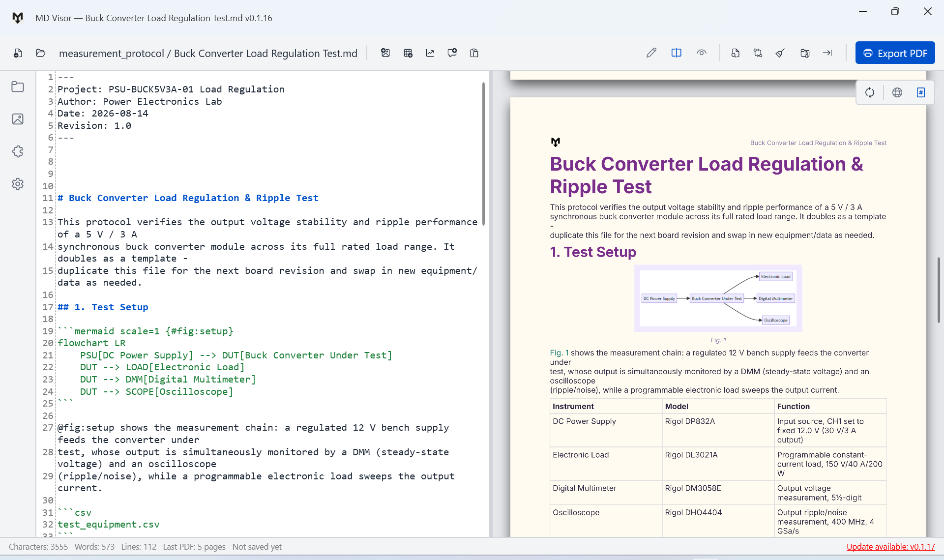Select the split view mode icon

pos(677,53)
